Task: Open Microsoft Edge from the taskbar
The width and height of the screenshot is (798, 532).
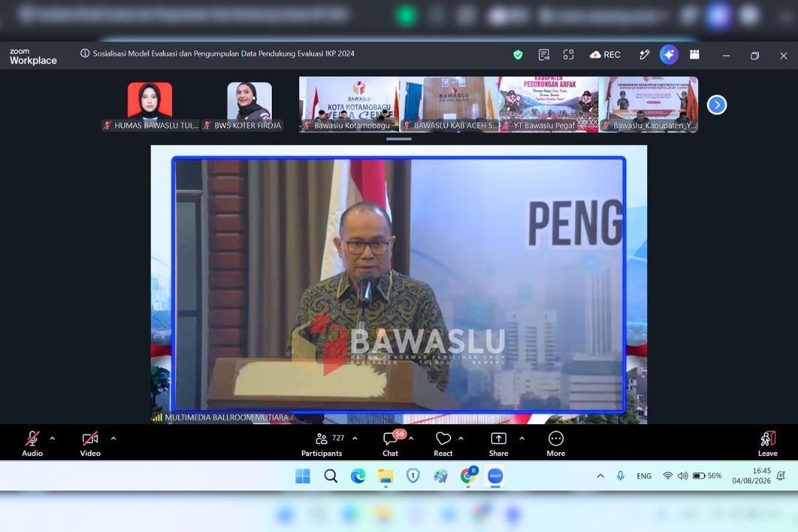Action: coord(358,476)
